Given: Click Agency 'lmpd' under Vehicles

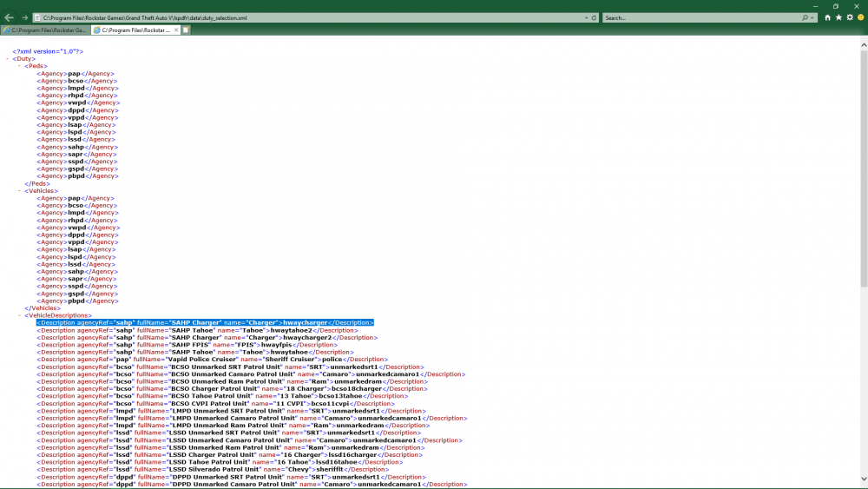Looking at the screenshot, I should tap(77, 213).
